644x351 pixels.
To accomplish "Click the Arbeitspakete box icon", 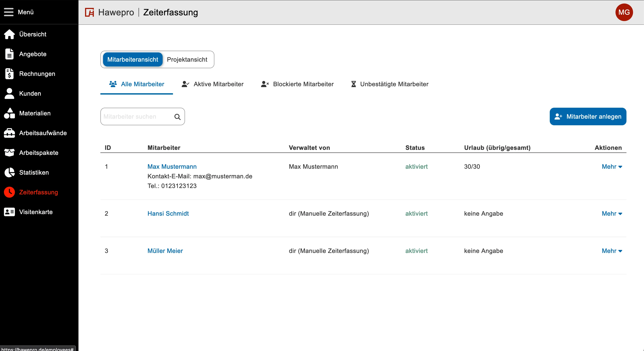I will (x=9, y=153).
